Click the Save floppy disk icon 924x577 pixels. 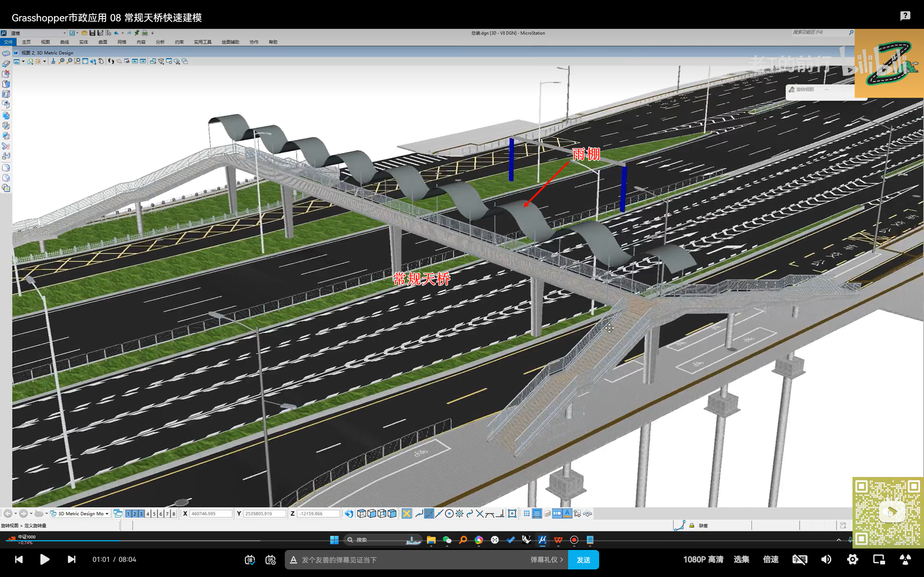pos(92,33)
